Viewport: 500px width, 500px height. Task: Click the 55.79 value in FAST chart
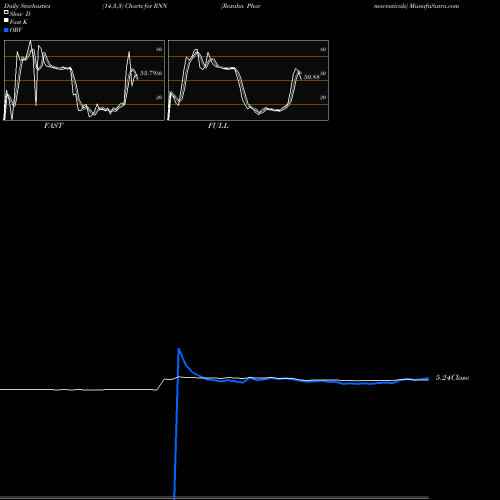[148, 73]
